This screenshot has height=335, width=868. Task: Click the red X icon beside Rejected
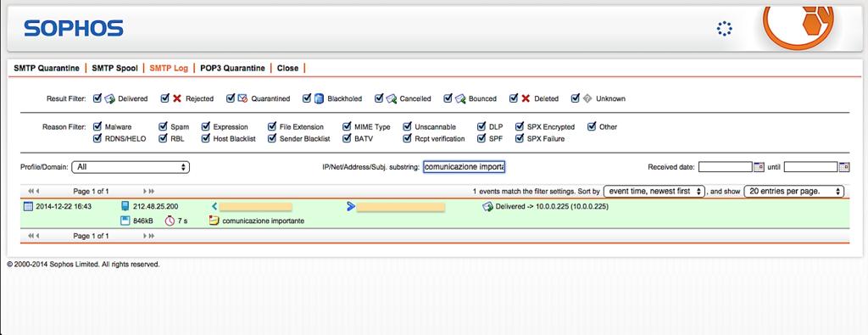177,98
